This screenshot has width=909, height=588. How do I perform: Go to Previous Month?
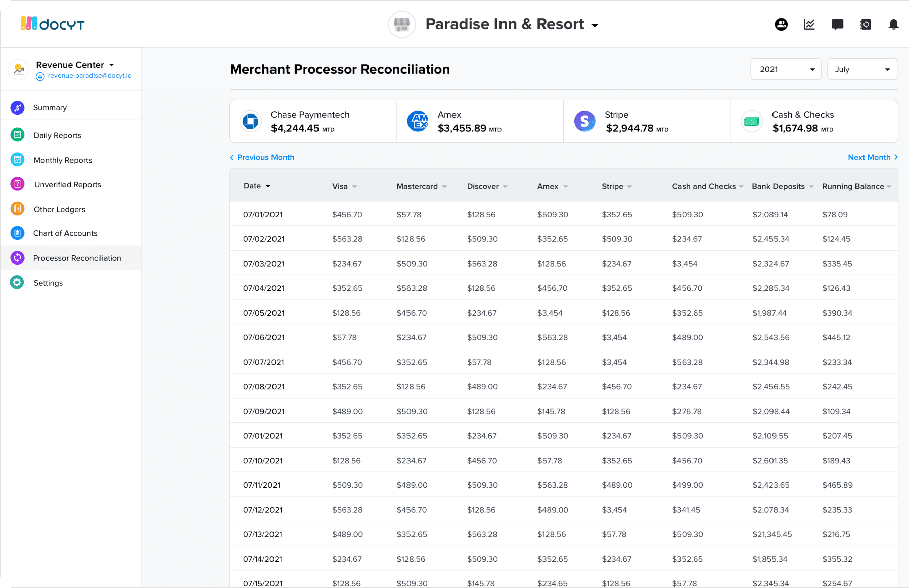(262, 157)
